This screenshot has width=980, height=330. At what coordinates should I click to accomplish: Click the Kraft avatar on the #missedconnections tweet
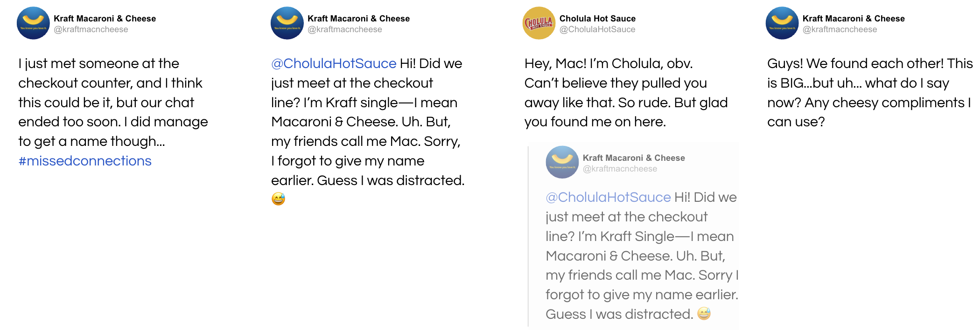33,23
